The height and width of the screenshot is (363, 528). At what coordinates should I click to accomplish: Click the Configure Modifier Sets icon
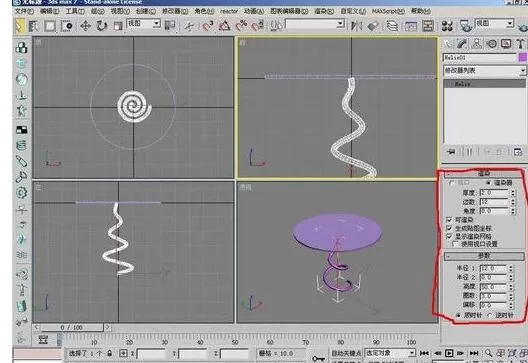click(518, 152)
